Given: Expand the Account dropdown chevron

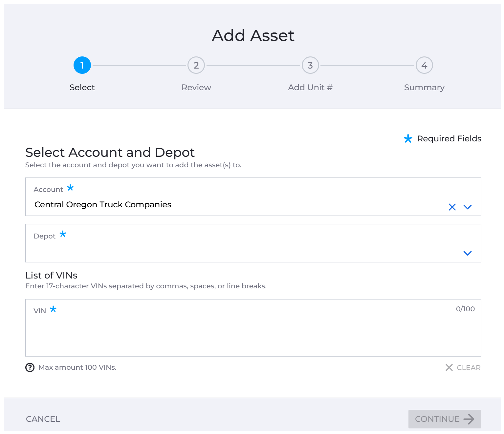Looking at the screenshot, I should 468,207.
